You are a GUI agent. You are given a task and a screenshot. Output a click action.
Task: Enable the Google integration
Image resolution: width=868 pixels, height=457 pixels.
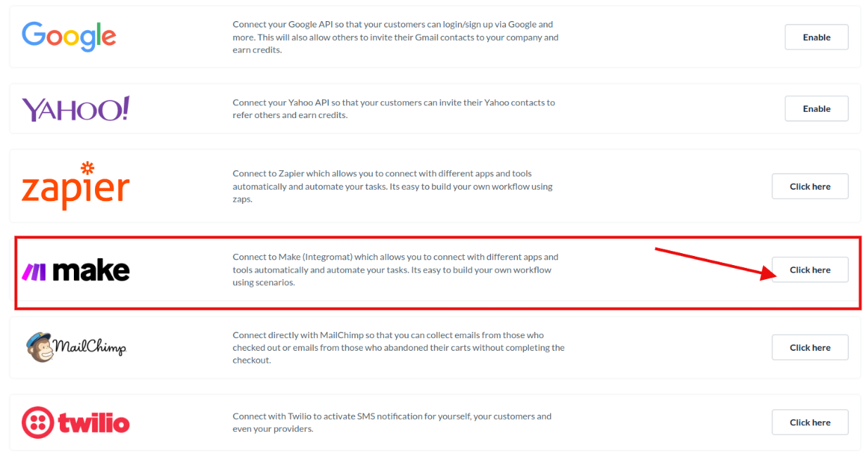tap(816, 37)
